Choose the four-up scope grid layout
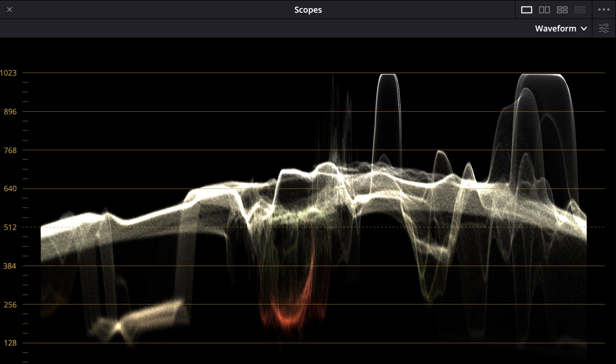 tap(562, 10)
